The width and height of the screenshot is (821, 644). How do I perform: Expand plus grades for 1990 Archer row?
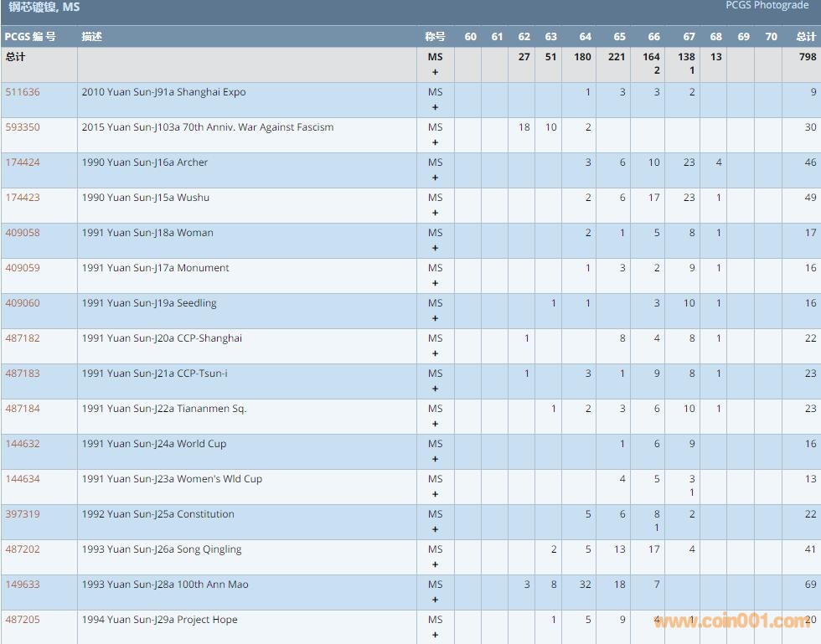coord(435,178)
